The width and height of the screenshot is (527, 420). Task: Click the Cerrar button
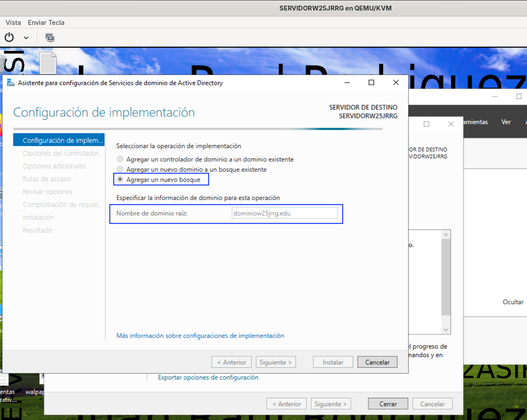(x=388, y=404)
